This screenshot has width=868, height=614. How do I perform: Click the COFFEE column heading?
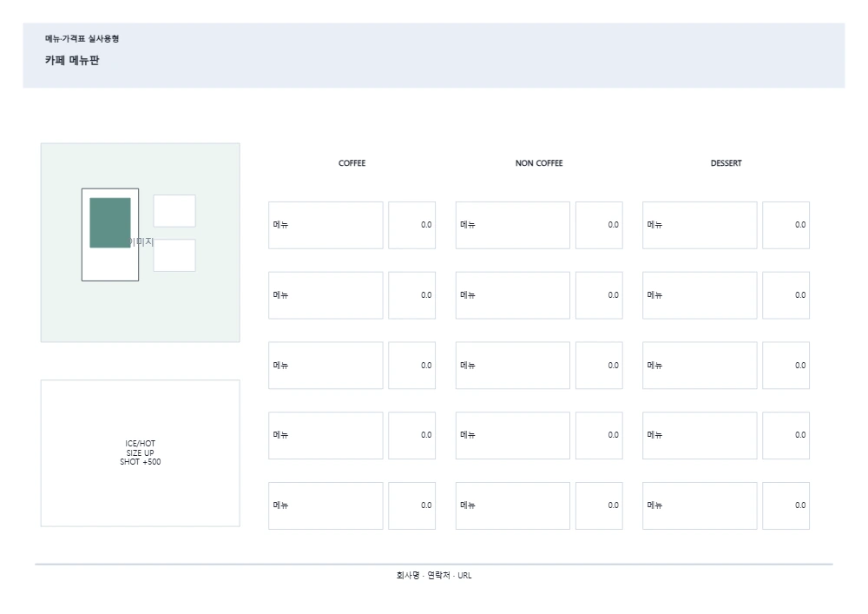point(352,162)
